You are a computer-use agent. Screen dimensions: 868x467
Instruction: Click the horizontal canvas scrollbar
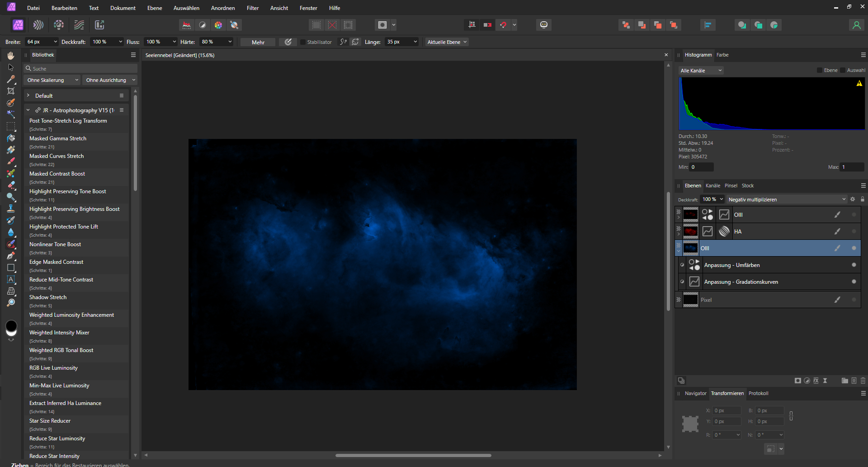point(413,455)
